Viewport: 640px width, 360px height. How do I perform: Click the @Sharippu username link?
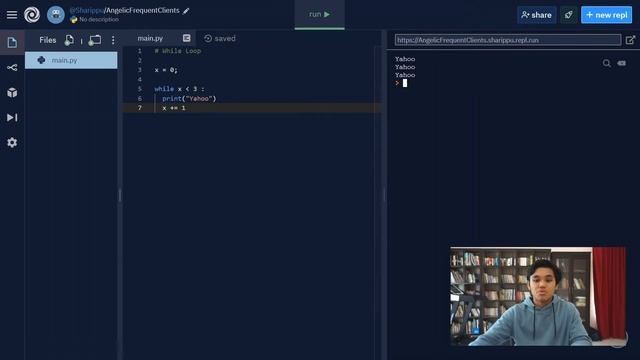click(x=87, y=10)
